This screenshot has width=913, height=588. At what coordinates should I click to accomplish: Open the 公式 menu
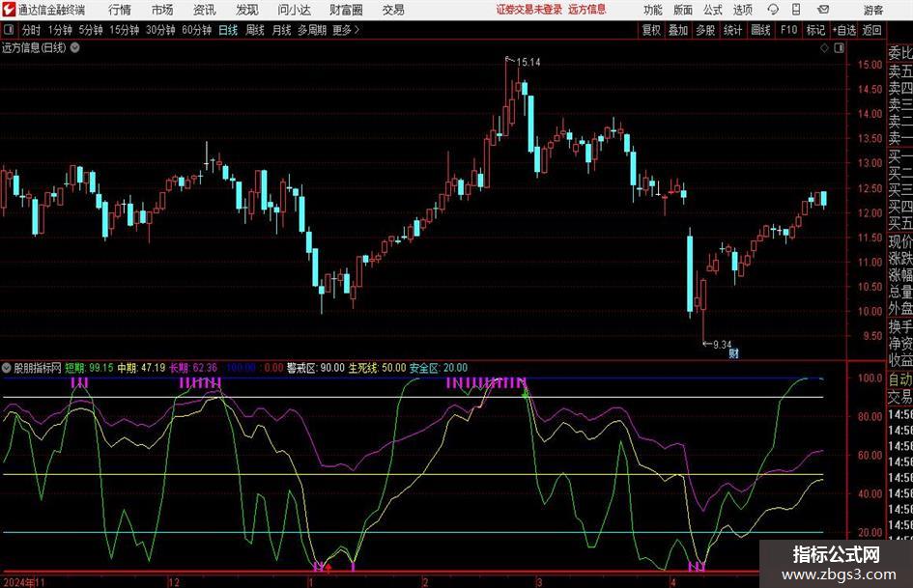[x=712, y=10]
